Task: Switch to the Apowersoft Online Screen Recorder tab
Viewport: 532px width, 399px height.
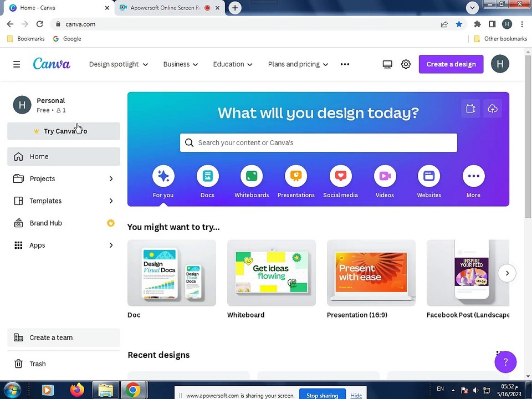Action: click(165, 7)
